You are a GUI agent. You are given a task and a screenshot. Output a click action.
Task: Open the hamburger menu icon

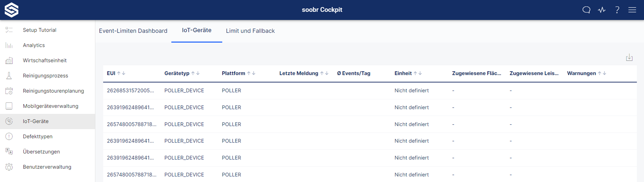pyautogui.click(x=632, y=10)
